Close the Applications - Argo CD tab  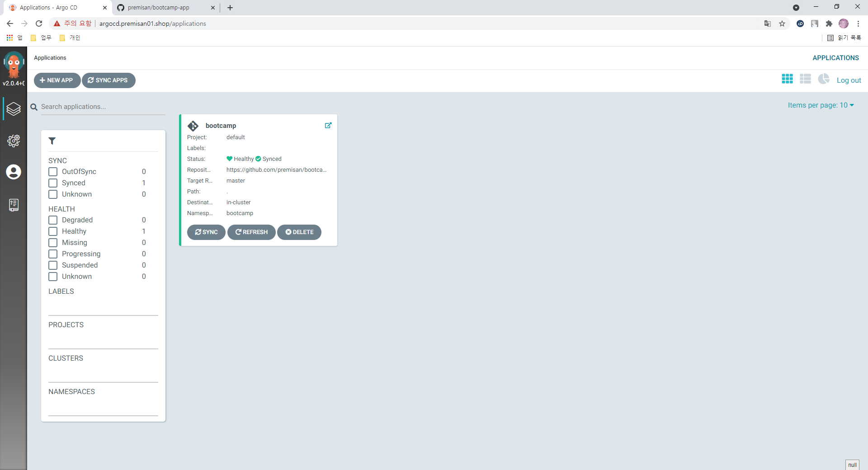point(104,8)
